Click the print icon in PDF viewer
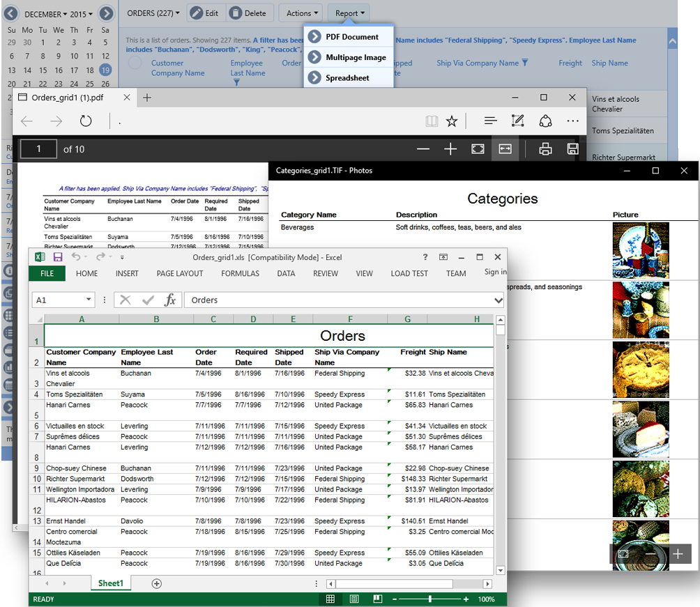700x607 pixels. [x=545, y=148]
